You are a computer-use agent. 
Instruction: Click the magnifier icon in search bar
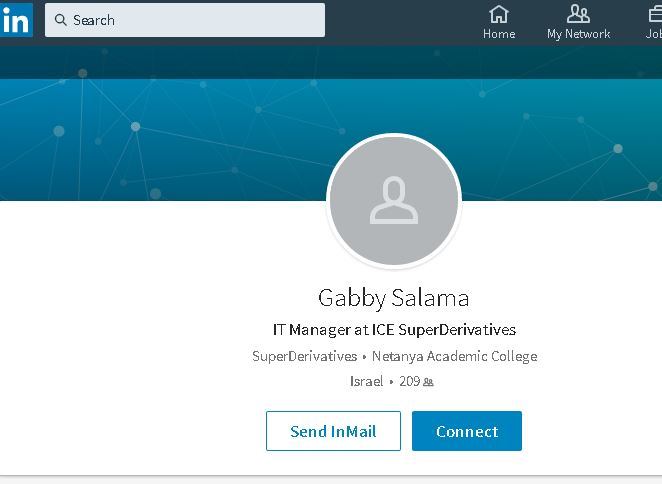[60, 20]
